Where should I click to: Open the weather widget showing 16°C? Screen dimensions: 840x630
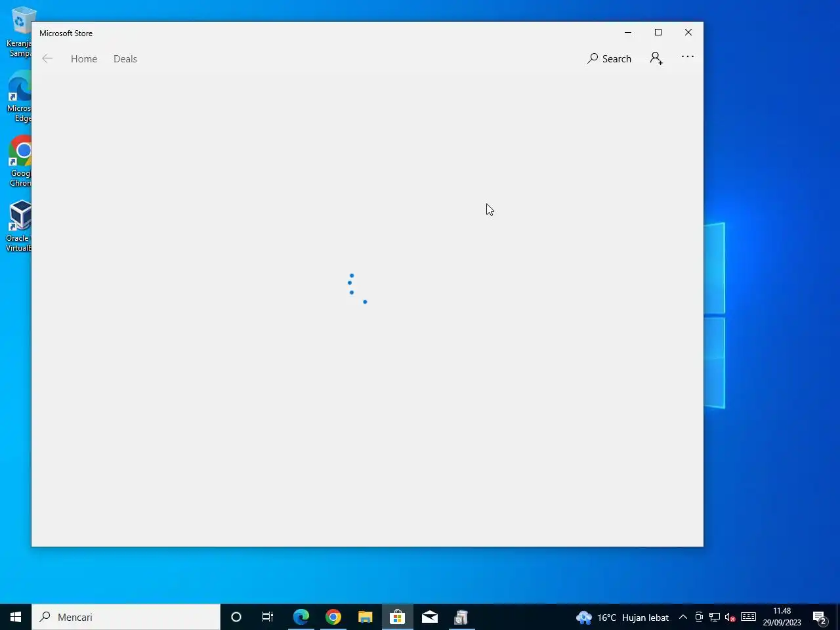point(622,617)
